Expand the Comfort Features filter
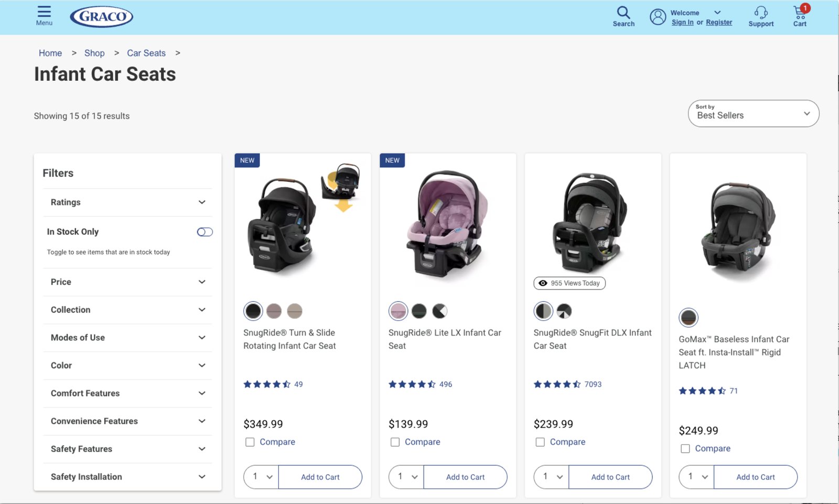 (127, 393)
